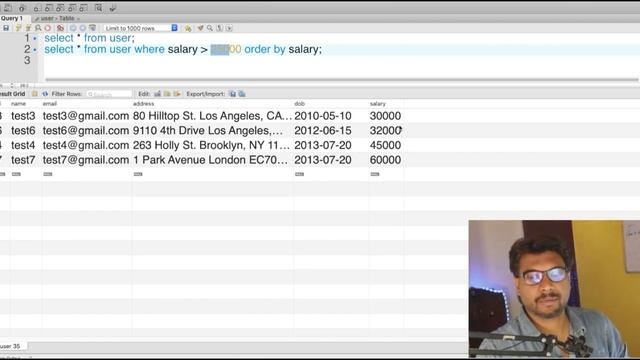The height and width of the screenshot is (360, 640).
Task: Click the create view icon in top toolbar
Action: pyautogui.click(x=60, y=8)
